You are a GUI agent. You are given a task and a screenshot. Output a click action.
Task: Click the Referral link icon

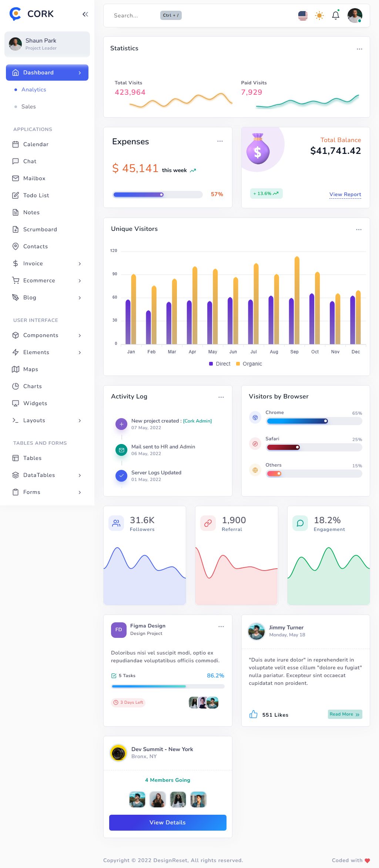[x=208, y=523]
